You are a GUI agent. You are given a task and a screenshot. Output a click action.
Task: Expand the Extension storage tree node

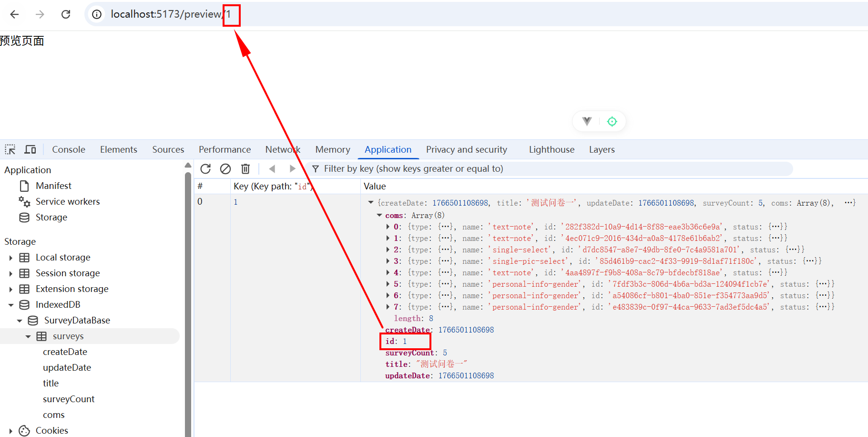(x=10, y=289)
